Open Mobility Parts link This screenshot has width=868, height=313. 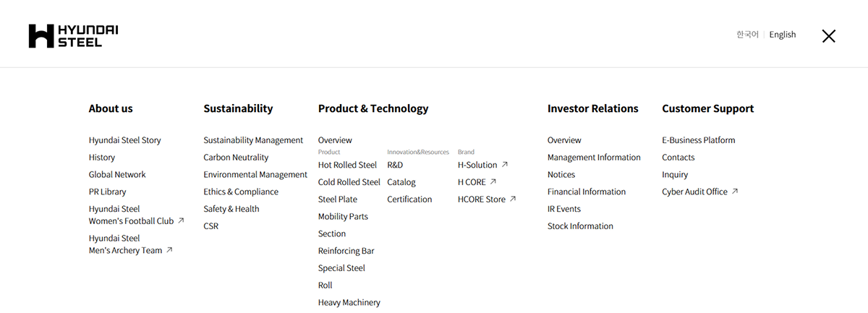(343, 217)
